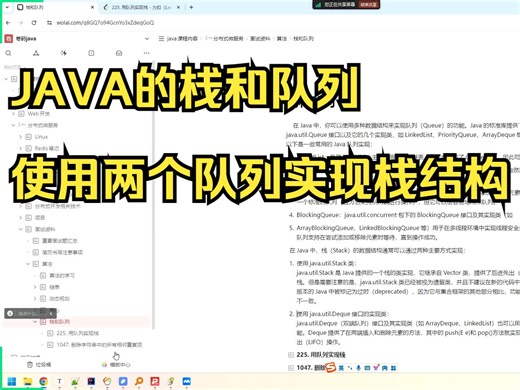
Task: Close the 225. 用队列实现栈 browser tab
Action: [179, 7]
